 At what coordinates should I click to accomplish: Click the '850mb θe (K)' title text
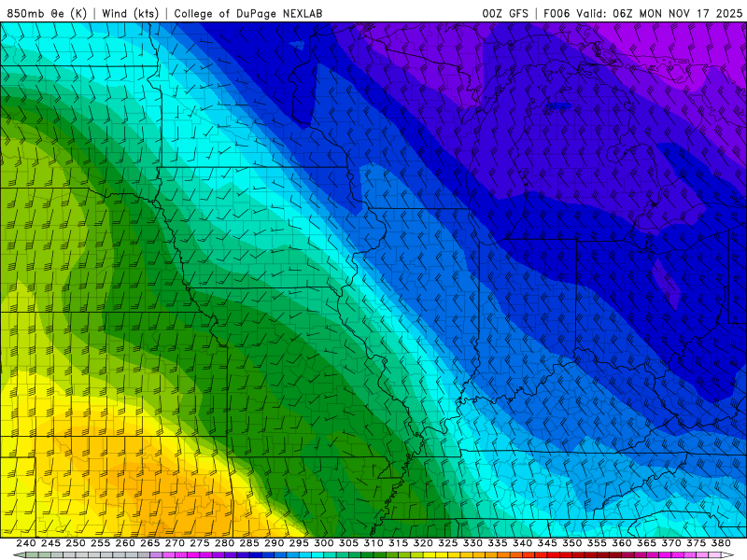(x=47, y=13)
